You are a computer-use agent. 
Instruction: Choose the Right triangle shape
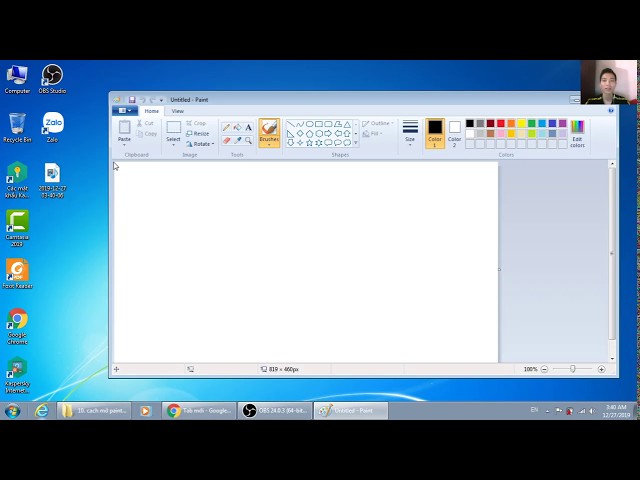pos(291,133)
